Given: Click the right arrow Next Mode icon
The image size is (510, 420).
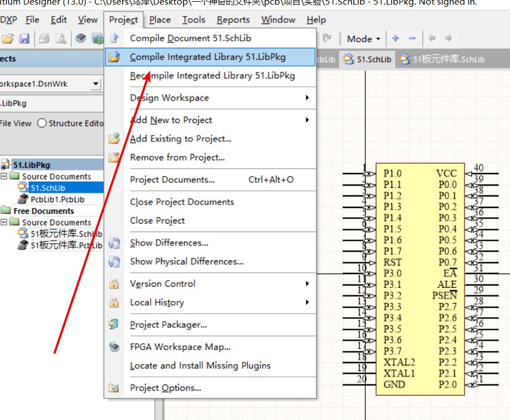Looking at the screenshot, I should [x=448, y=38].
